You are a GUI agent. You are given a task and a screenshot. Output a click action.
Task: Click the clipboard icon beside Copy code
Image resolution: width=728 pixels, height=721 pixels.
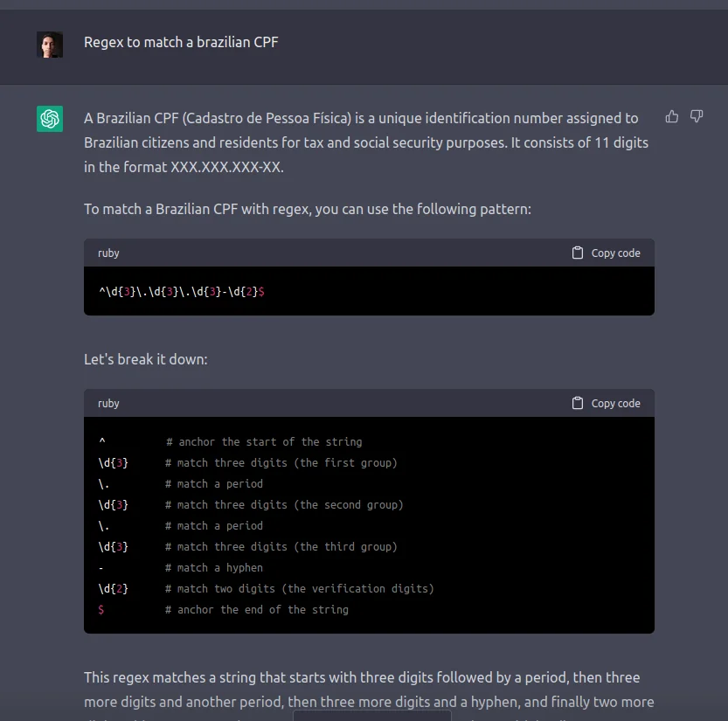click(x=578, y=252)
